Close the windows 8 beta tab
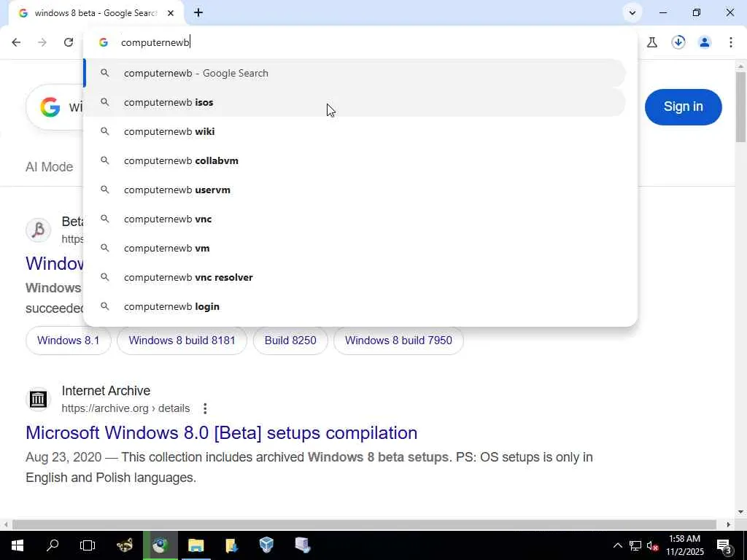 [171, 13]
